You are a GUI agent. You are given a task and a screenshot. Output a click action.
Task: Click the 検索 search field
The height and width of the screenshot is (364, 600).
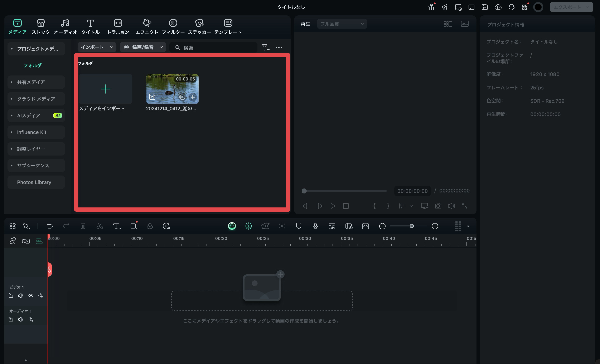tap(213, 47)
